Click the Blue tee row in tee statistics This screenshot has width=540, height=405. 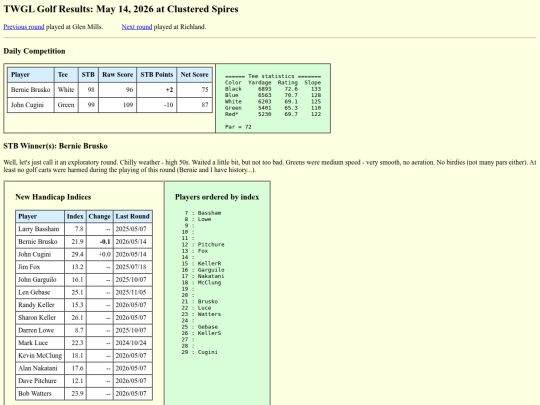tap(273, 95)
